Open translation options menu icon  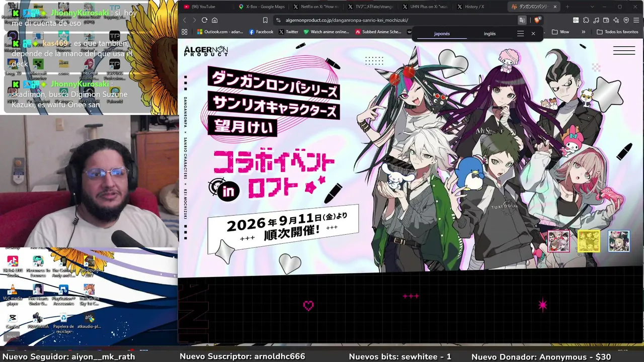click(520, 34)
